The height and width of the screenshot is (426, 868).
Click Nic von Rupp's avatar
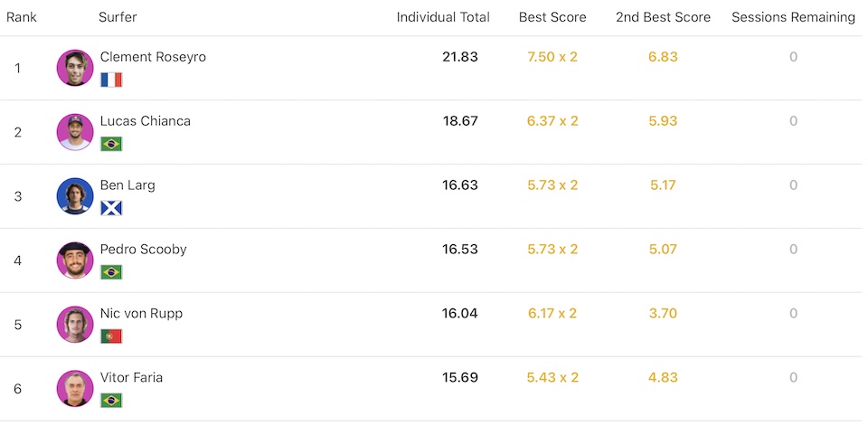tap(75, 325)
